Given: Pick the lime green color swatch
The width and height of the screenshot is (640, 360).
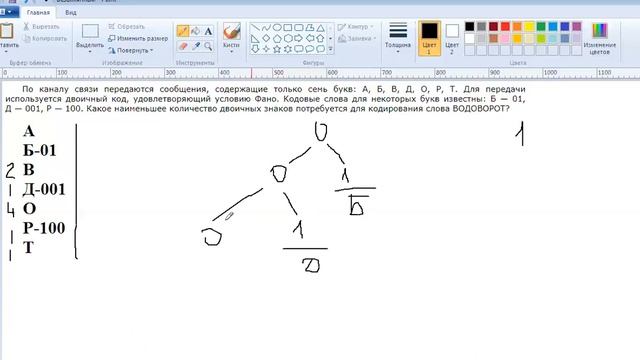Looking at the screenshot, I should pyautogui.click(x=541, y=38).
